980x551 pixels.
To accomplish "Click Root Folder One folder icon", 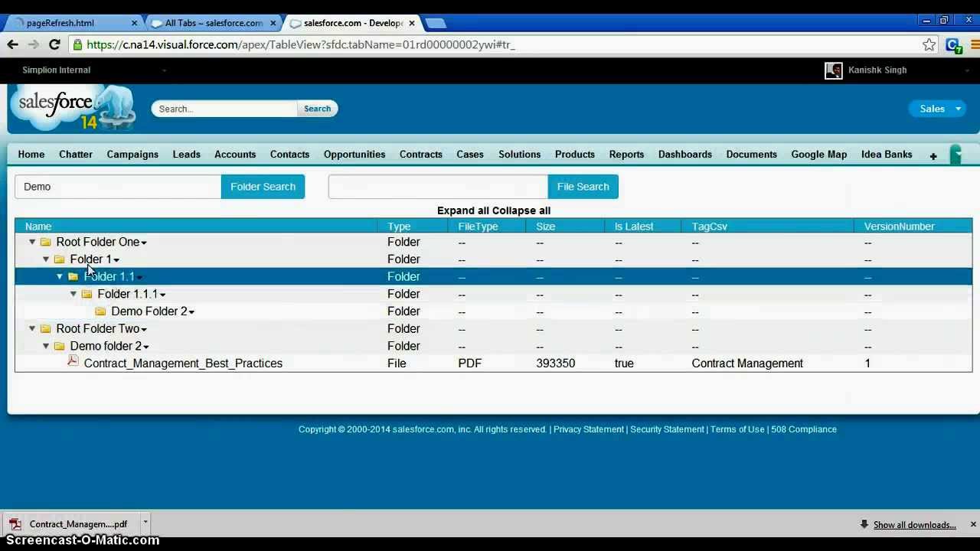I will tap(46, 242).
